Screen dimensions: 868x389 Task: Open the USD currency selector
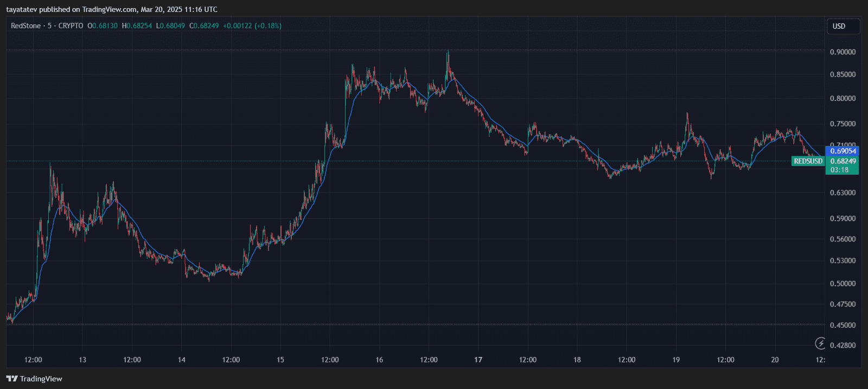(x=843, y=26)
